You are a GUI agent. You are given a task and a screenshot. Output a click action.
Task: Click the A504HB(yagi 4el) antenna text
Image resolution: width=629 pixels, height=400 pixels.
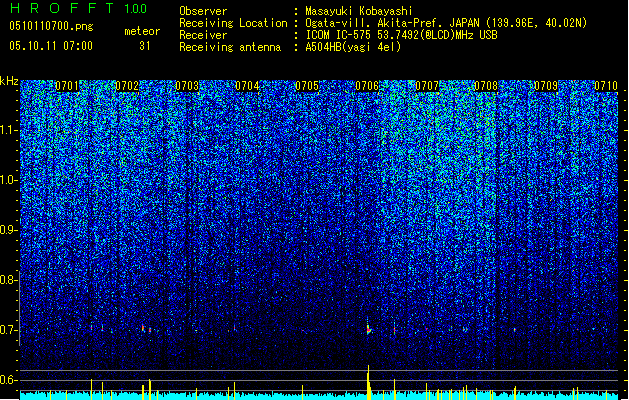(353, 47)
